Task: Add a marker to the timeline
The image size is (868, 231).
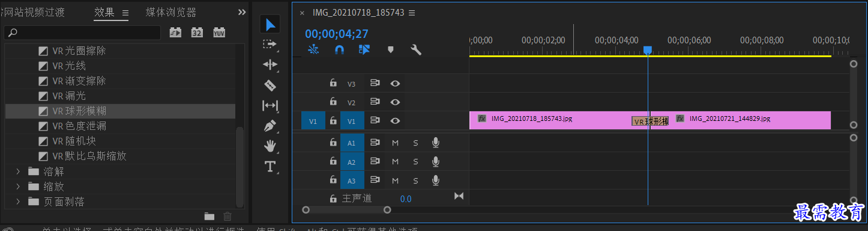Action: [391, 50]
